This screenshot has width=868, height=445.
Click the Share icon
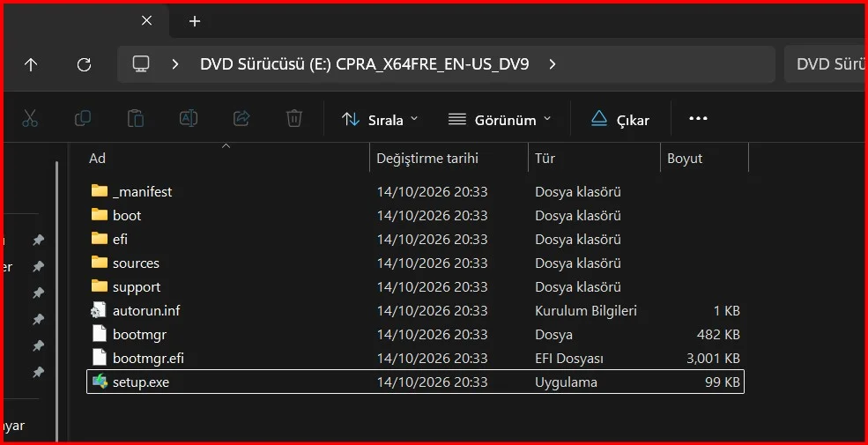[x=241, y=118]
